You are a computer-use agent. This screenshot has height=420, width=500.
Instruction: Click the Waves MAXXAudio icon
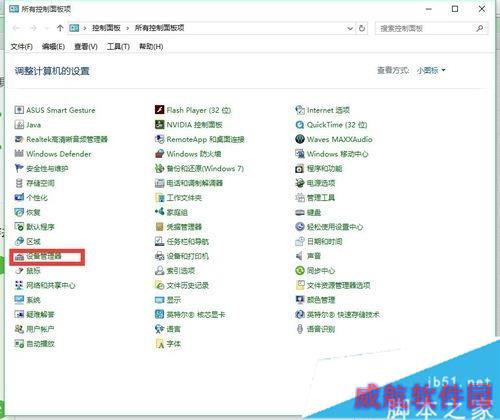(x=300, y=139)
